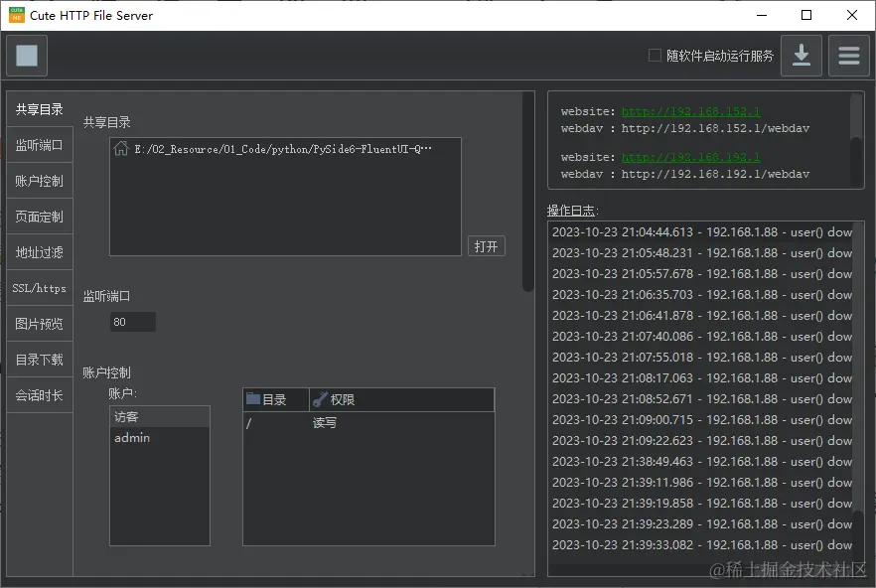
Task: Select log entry at 21:07:40.086
Action: click(x=701, y=336)
